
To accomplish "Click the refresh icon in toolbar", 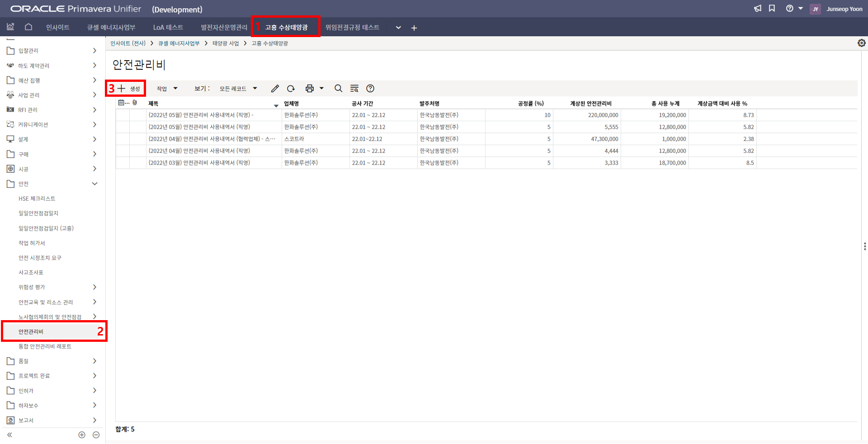I will pyautogui.click(x=291, y=89).
